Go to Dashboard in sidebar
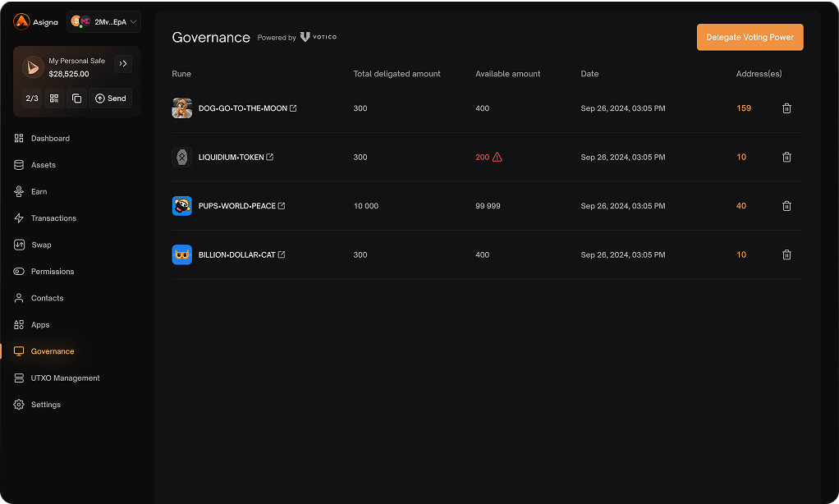This screenshot has height=504, width=839. point(50,139)
